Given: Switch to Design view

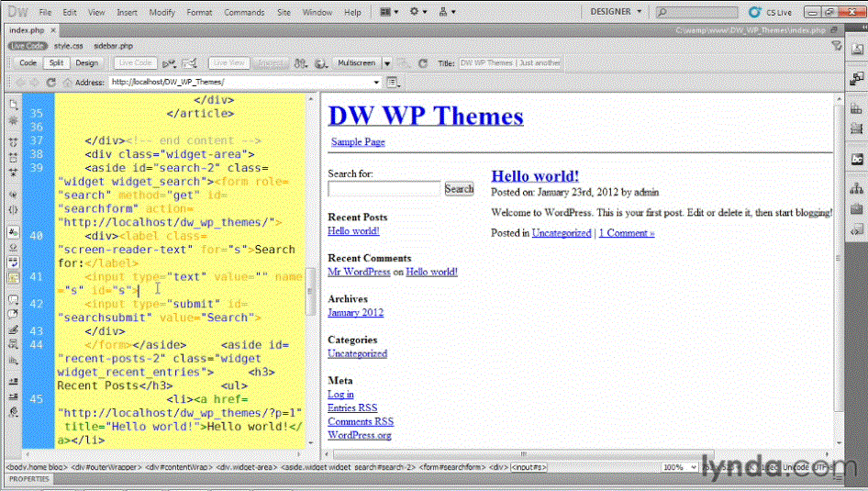Looking at the screenshot, I should tap(86, 63).
